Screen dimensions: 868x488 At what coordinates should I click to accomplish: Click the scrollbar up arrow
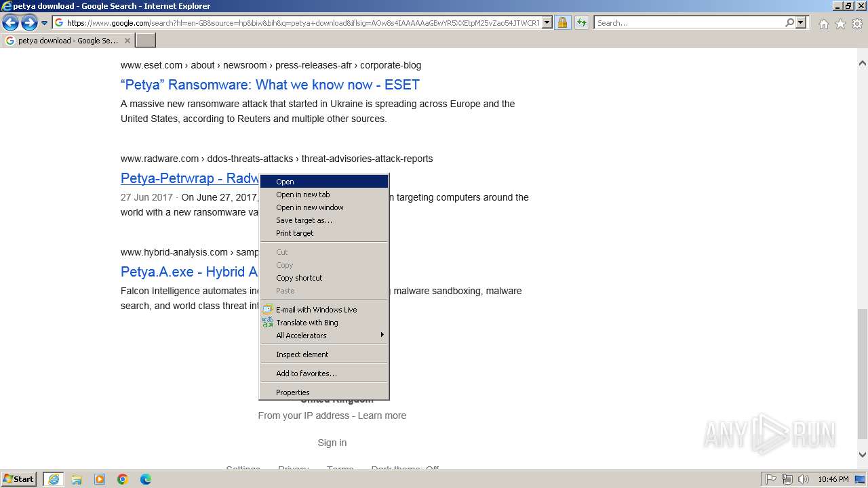pos(862,63)
